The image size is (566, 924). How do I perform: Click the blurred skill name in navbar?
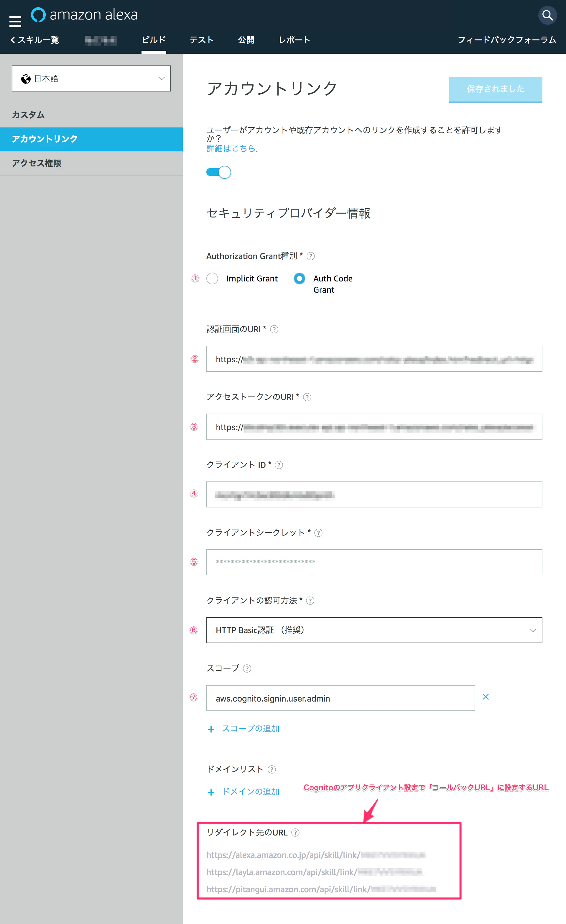point(101,40)
